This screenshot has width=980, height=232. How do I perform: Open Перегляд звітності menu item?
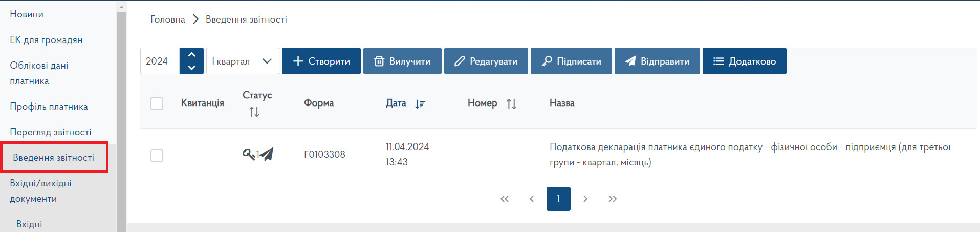click(x=51, y=132)
